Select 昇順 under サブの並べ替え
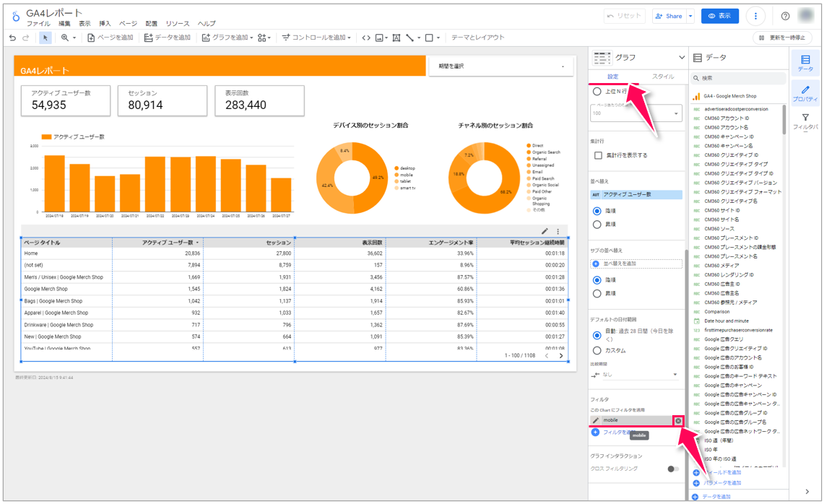Screen dimensions: 824x504 point(597,294)
